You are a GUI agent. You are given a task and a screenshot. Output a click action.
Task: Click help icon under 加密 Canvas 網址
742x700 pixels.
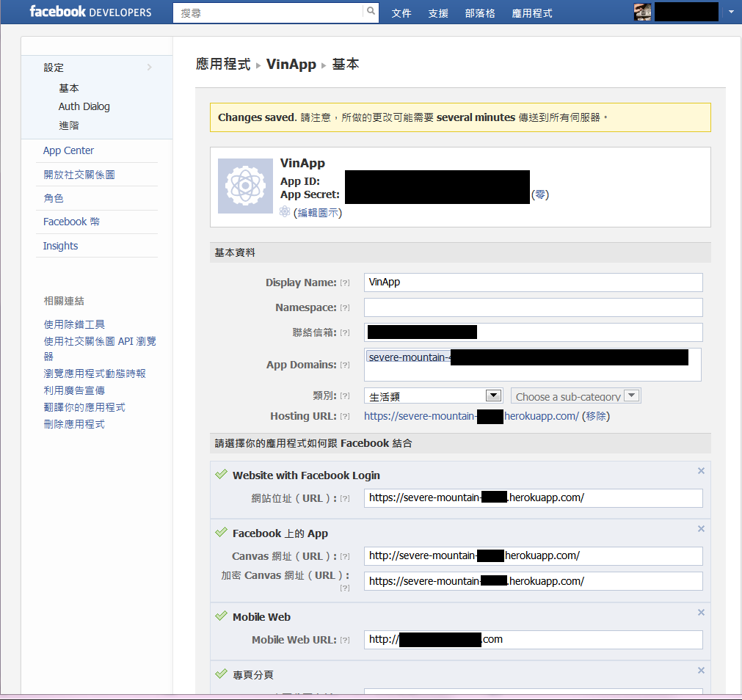pyautogui.click(x=345, y=588)
